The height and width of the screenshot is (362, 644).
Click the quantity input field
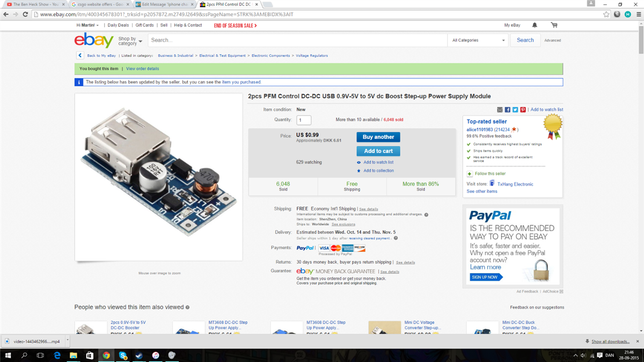click(304, 120)
